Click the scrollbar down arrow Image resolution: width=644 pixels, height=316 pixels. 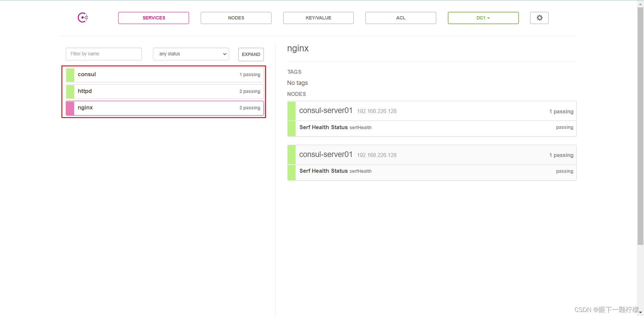[x=640, y=313]
